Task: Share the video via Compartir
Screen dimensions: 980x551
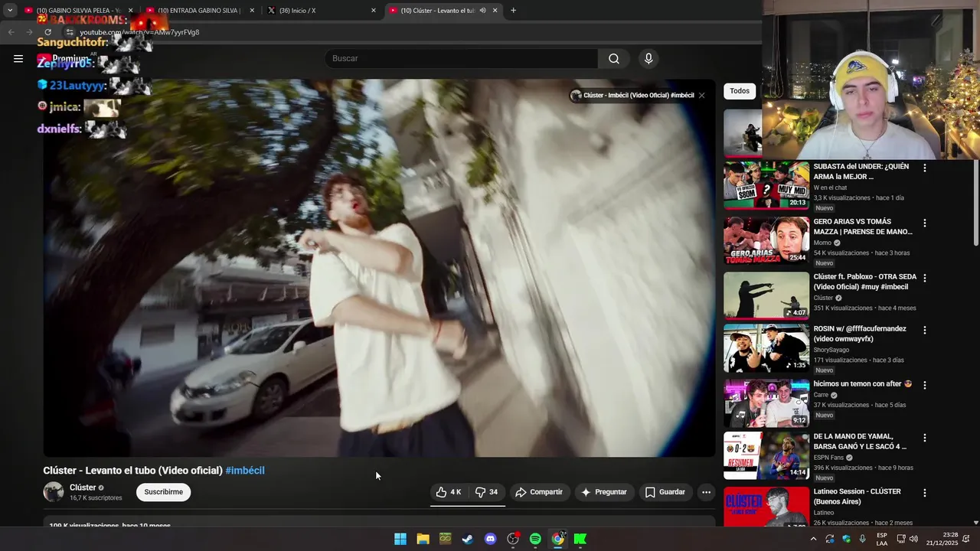Action: 539,492
